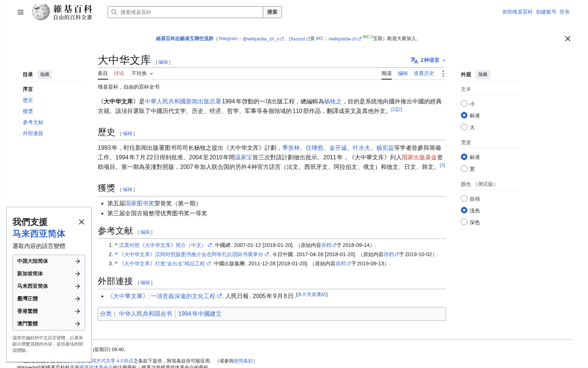This screenshot has height=368, width=588.
Task: Jump to 参考文献 in contents
Action: tap(33, 123)
